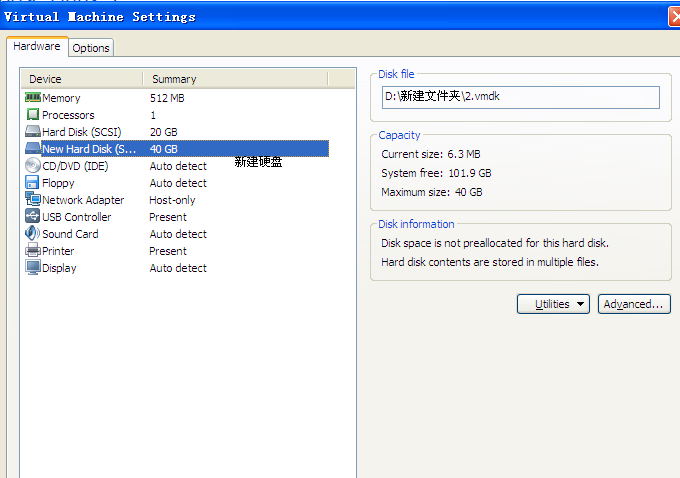Screen dimensions: 680x478
Task: Select the Printer icon
Action: (33, 250)
